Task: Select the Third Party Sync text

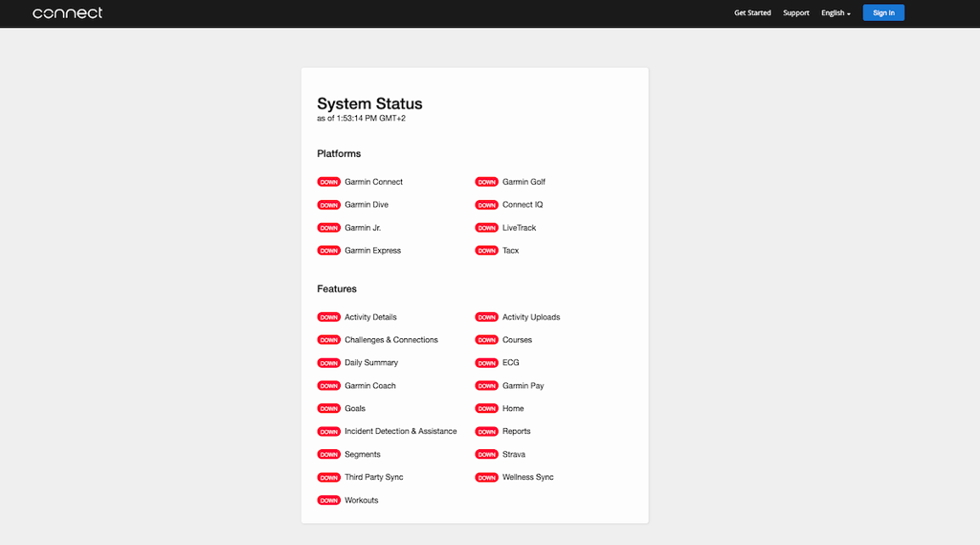Action: 374,477
